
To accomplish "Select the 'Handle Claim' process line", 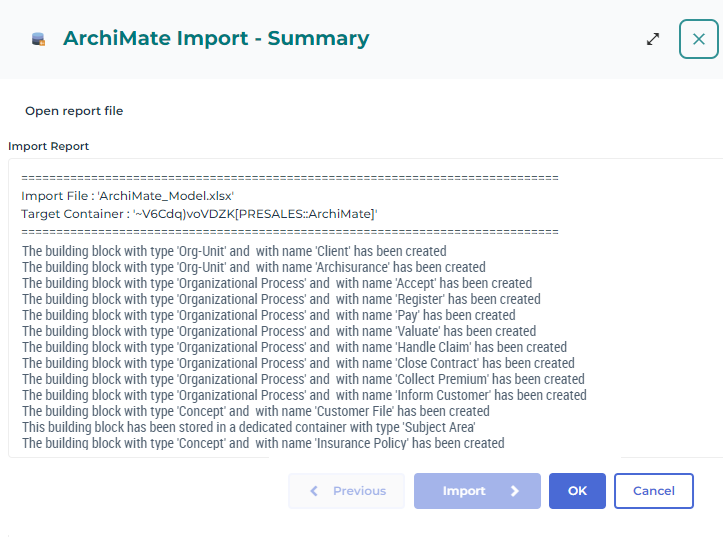I will click(294, 347).
